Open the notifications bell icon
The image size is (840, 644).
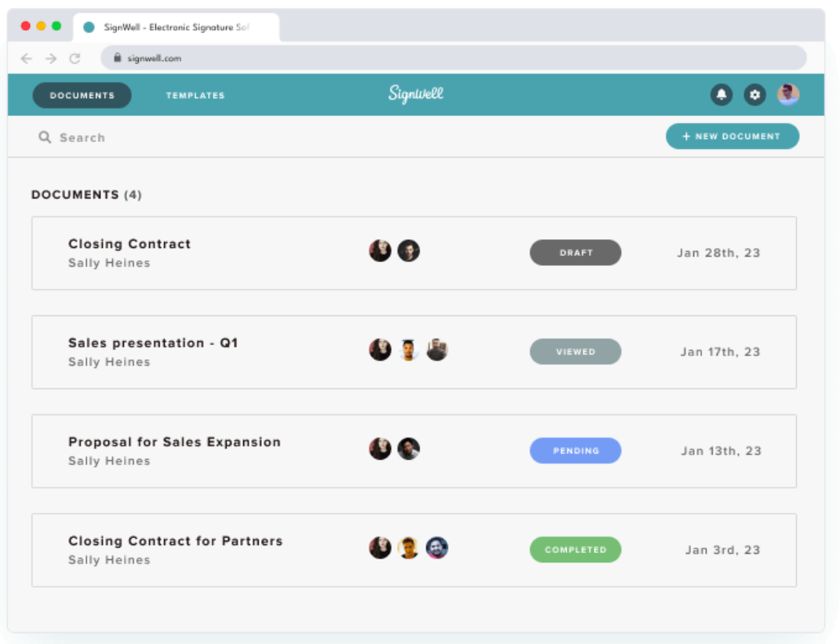point(721,95)
